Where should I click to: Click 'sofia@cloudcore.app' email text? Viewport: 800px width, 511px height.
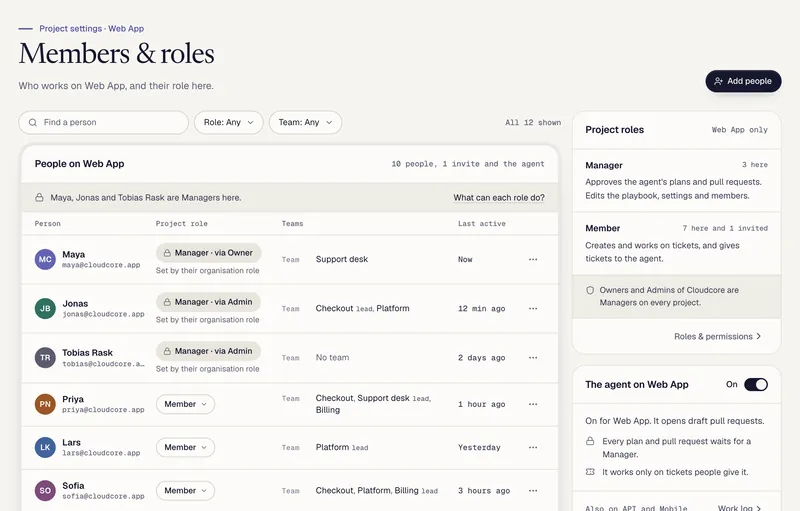point(103,496)
